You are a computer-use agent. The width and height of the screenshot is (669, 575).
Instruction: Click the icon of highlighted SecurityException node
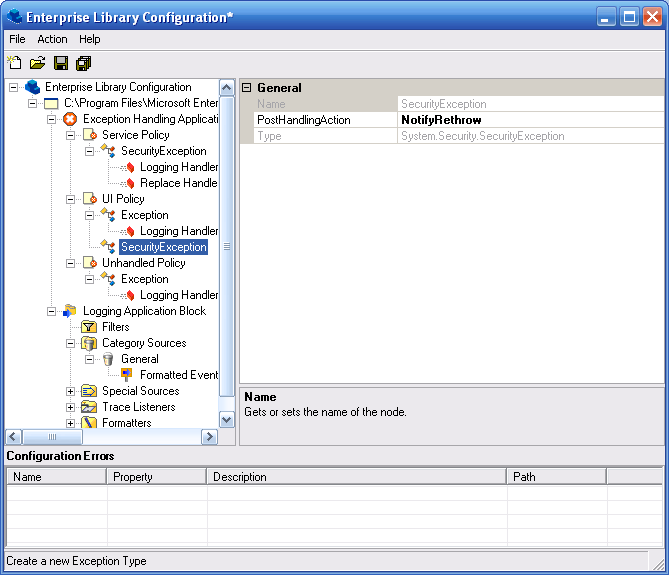click(108, 247)
